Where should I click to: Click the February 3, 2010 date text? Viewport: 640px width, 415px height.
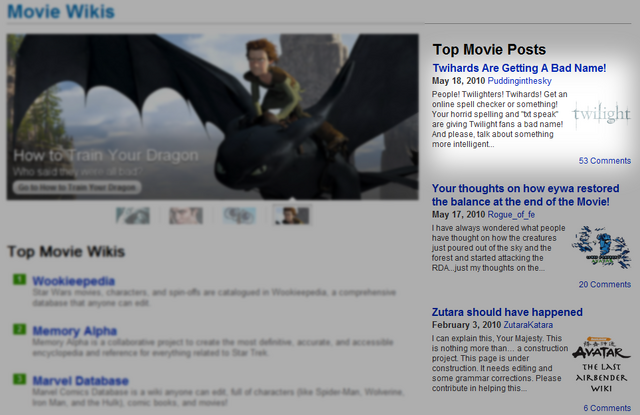[x=466, y=325]
